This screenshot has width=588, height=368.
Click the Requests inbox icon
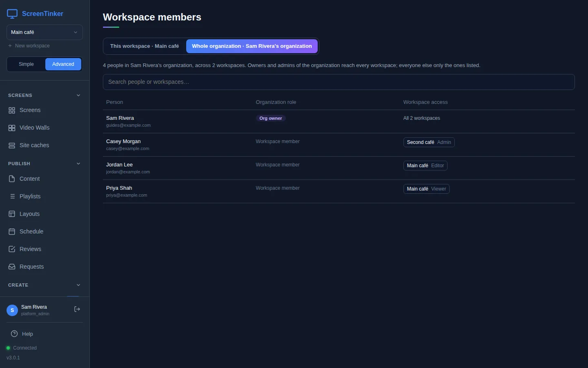click(12, 267)
